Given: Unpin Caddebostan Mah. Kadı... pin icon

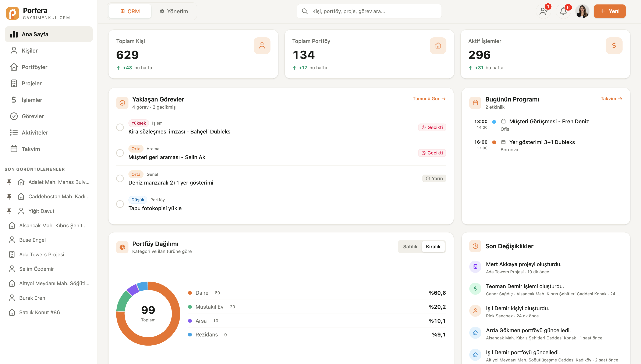Looking at the screenshot, I should (9, 196).
